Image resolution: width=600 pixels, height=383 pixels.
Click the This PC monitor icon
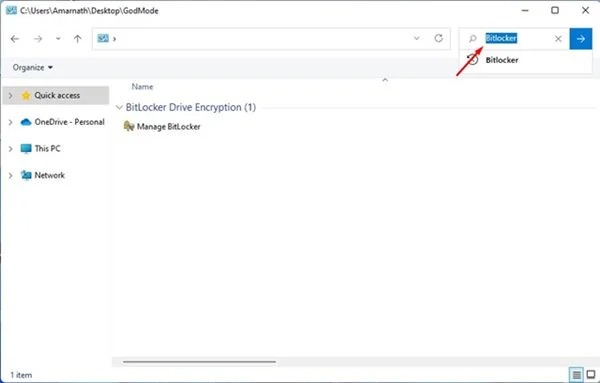[x=26, y=148]
